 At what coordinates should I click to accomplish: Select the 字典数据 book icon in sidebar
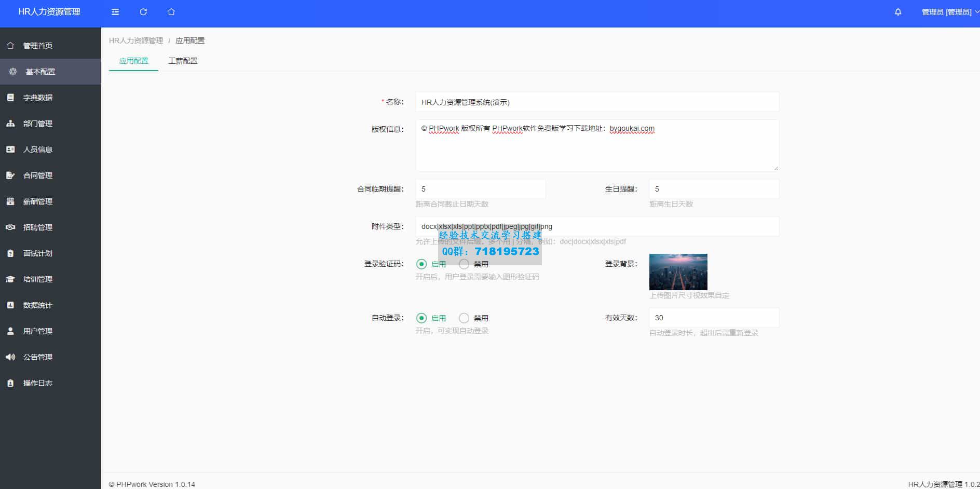click(10, 98)
